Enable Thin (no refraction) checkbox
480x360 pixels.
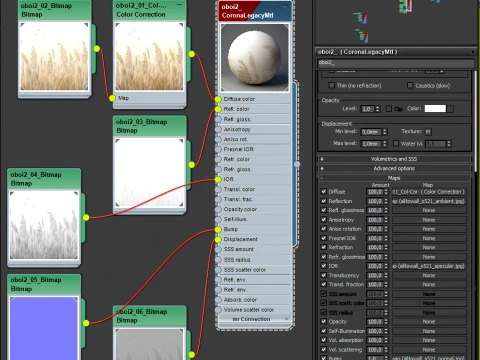click(x=331, y=85)
